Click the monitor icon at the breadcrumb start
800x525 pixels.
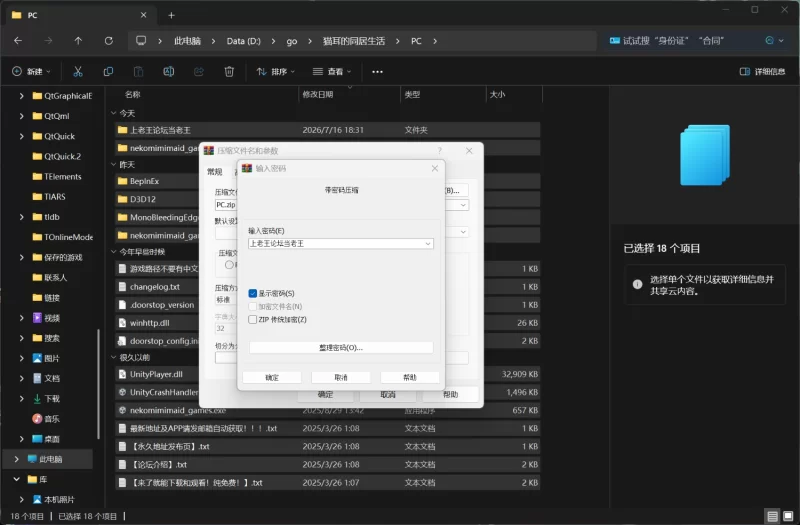tap(141, 40)
